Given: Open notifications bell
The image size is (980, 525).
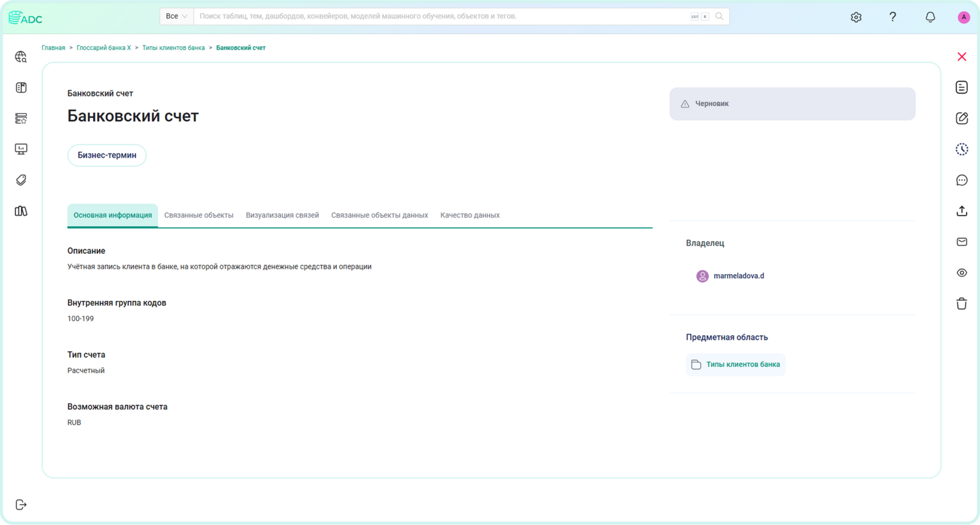Looking at the screenshot, I should (930, 17).
